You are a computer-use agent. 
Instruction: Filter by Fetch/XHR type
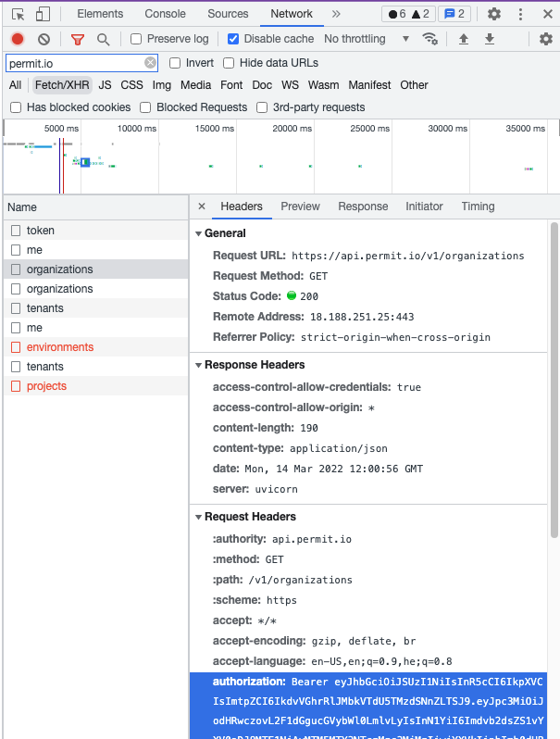62,85
